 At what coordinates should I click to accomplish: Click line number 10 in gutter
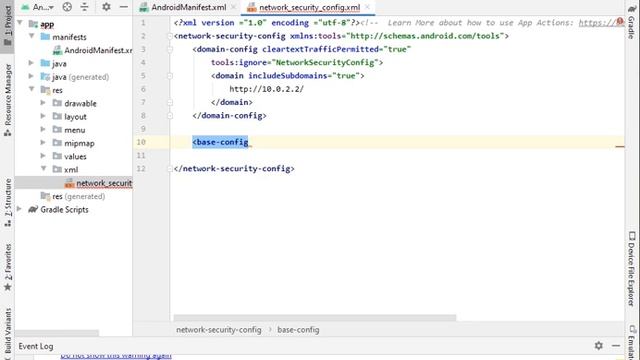click(x=141, y=142)
